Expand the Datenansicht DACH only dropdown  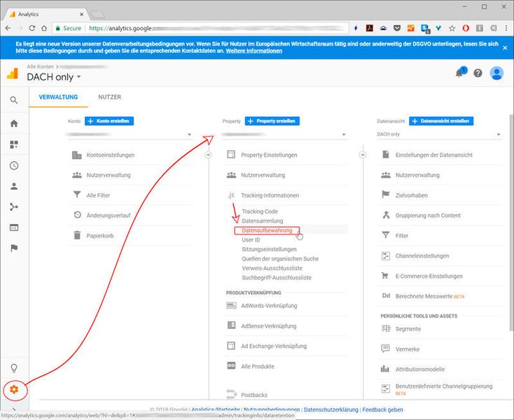click(439, 134)
